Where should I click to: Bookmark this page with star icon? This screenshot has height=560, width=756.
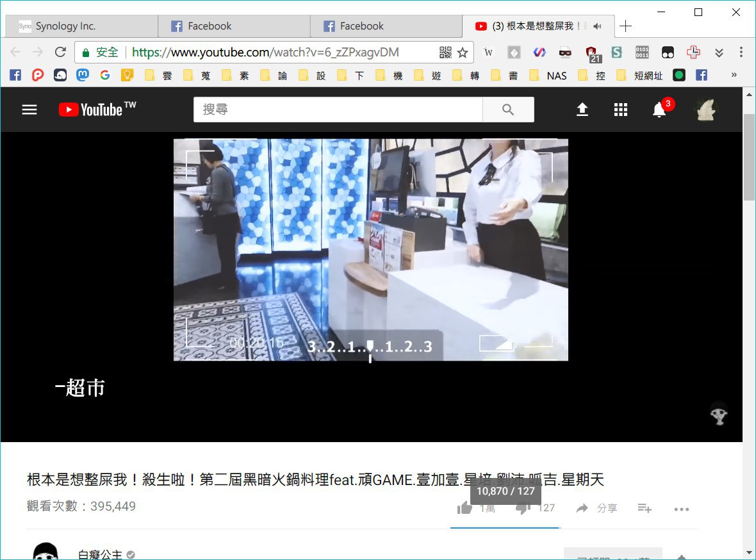click(463, 53)
